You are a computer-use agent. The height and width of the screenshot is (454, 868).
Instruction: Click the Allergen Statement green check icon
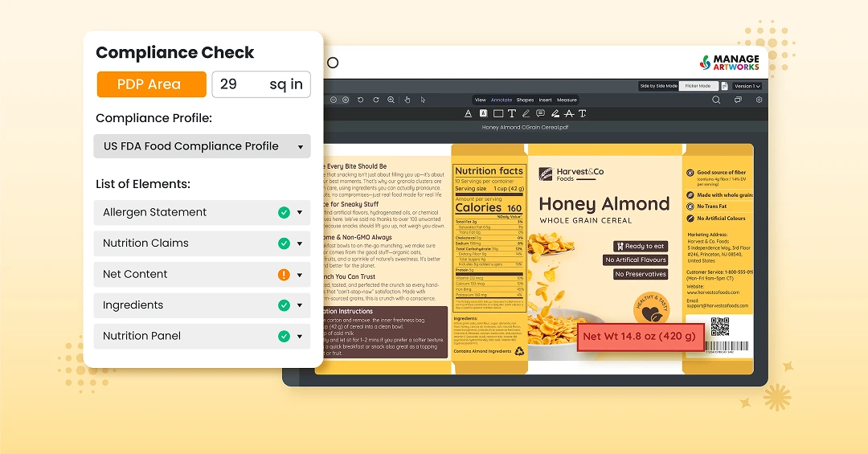point(284,213)
